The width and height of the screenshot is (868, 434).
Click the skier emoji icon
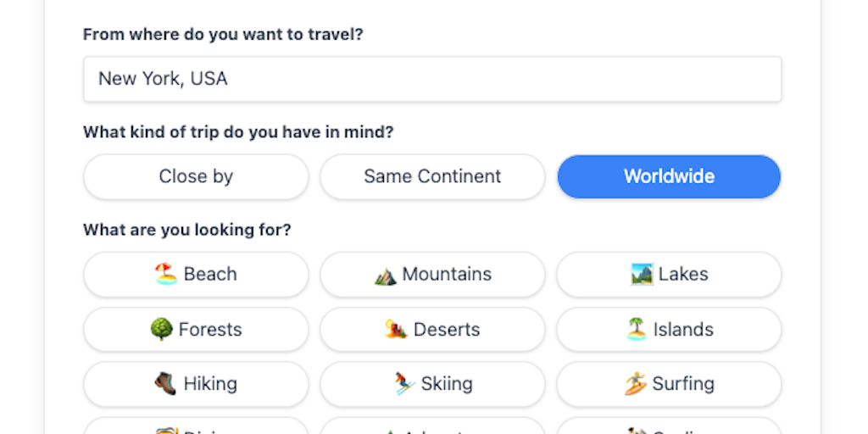tap(403, 384)
